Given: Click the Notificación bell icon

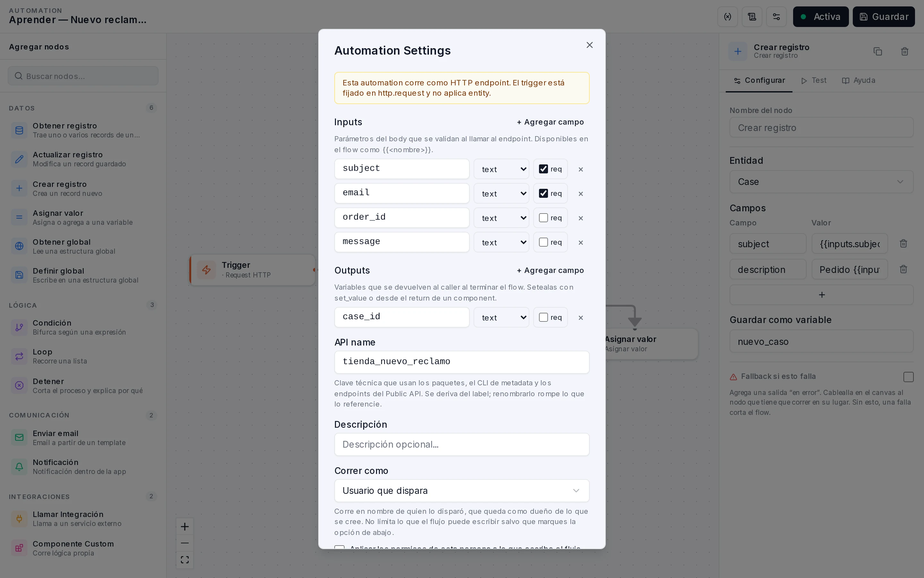Looking at the screenshot, I should [x=19, y=466].
